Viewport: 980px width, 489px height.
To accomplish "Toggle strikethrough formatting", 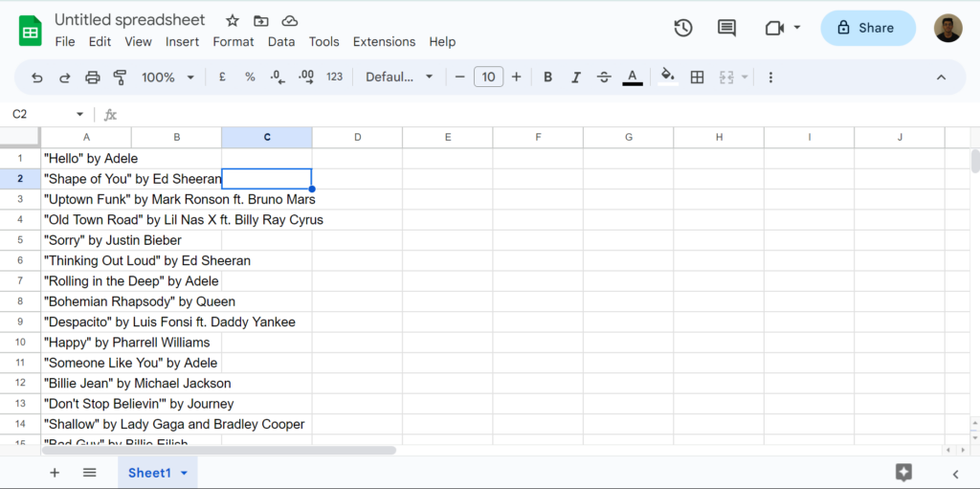I will [604, 77].
